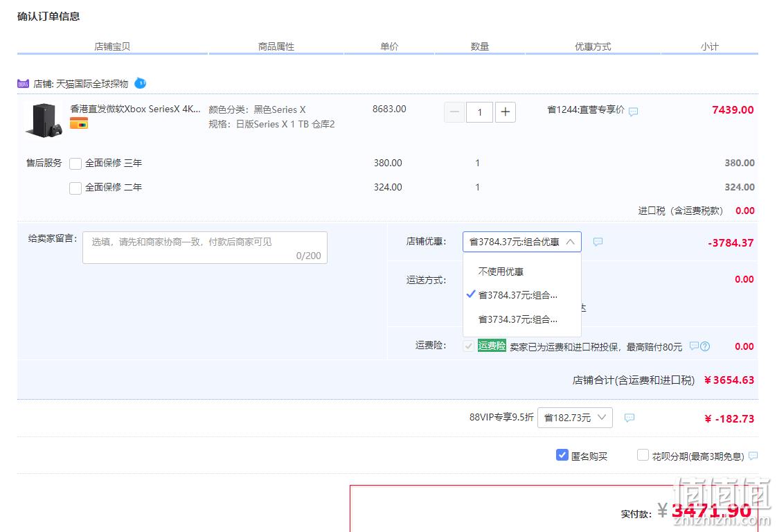Click the red ¥ -182.73 amount
This screenshot has width=777, height=532.
(x=729, y=419)
